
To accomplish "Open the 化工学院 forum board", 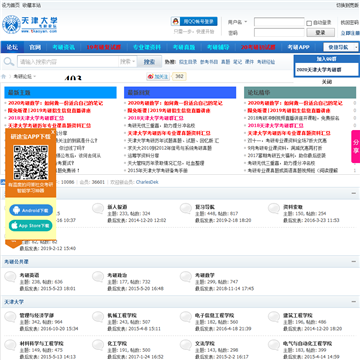I will tap(117, 343).
